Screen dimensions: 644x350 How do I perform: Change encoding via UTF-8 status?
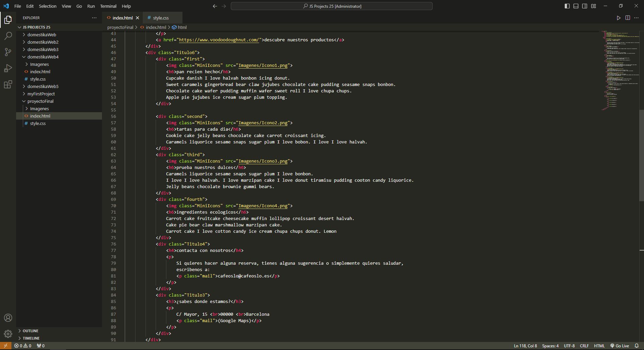(569, 346)
